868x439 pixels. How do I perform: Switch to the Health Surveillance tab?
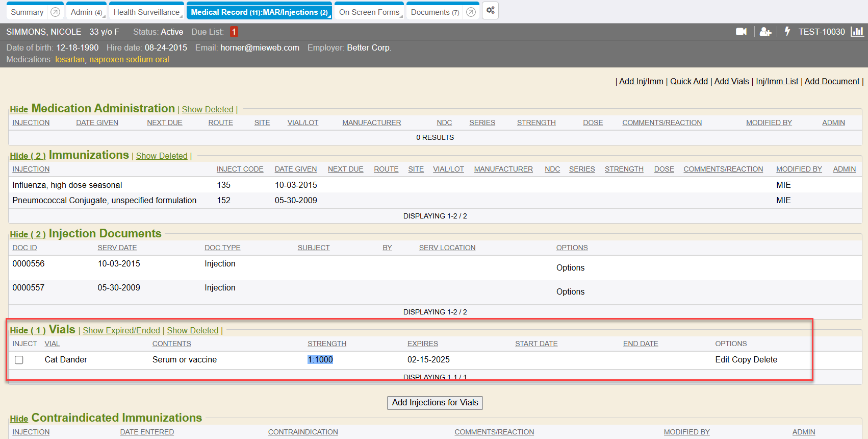point(146,12)
